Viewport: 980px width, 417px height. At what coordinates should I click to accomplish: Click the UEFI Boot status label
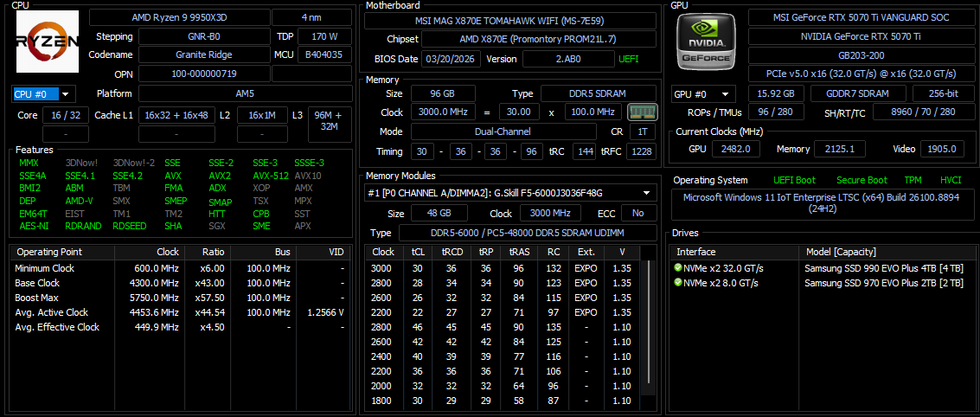tap(794, 180)
